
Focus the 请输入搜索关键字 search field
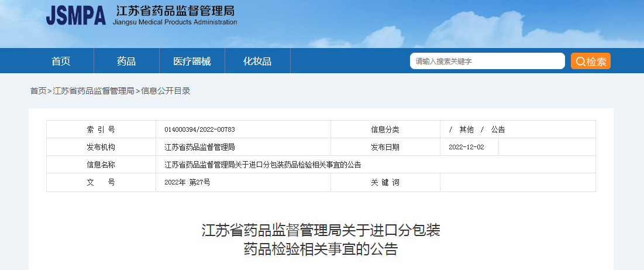[x=487, y=61]
